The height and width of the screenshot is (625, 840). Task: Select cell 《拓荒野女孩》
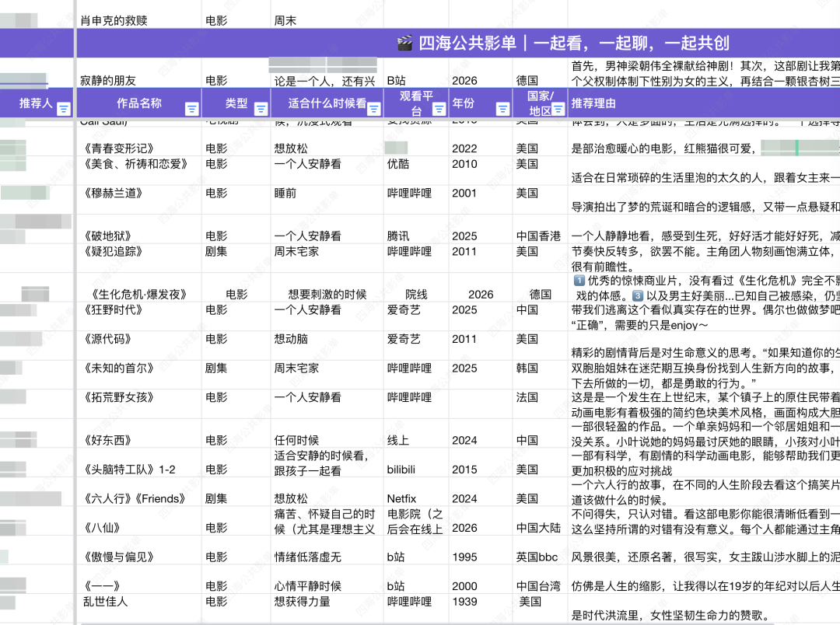pyautogui.click(x=138, y=404)
